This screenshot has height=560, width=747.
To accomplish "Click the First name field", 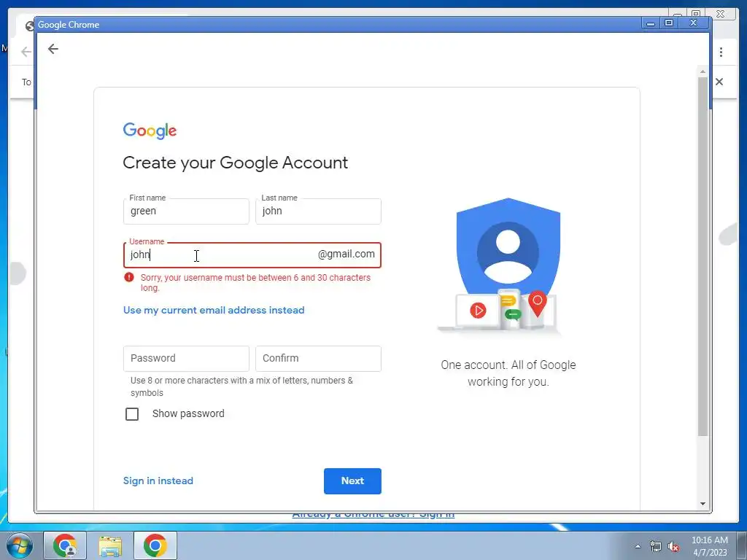I will pyautogui.click(x=186, y=211).
